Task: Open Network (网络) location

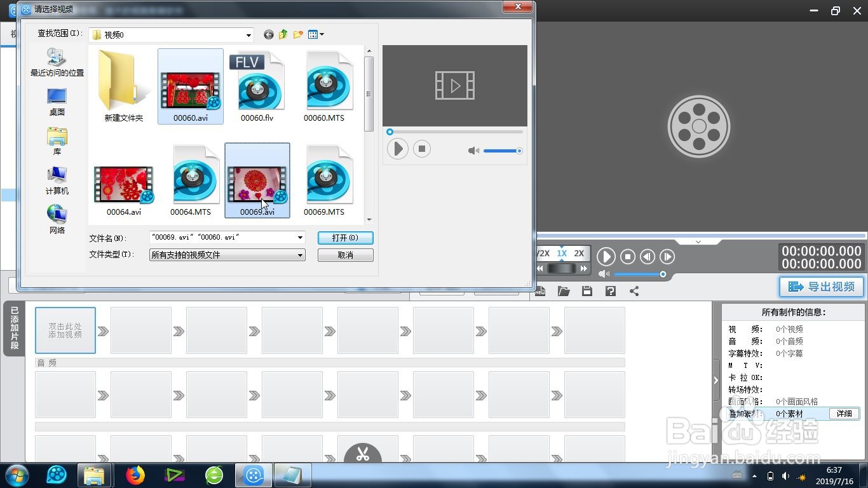Action: tap(57, 220)
